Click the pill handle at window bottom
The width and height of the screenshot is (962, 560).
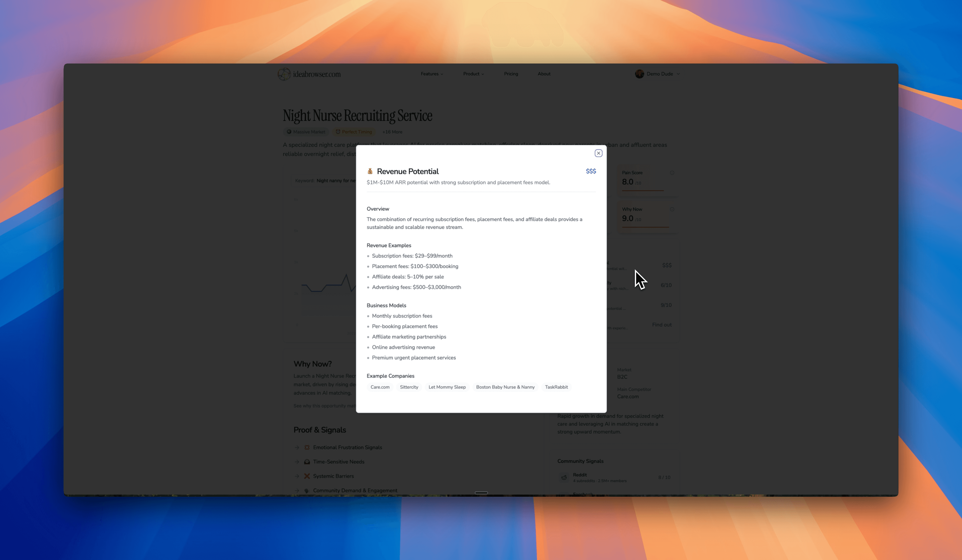(481, 493)
